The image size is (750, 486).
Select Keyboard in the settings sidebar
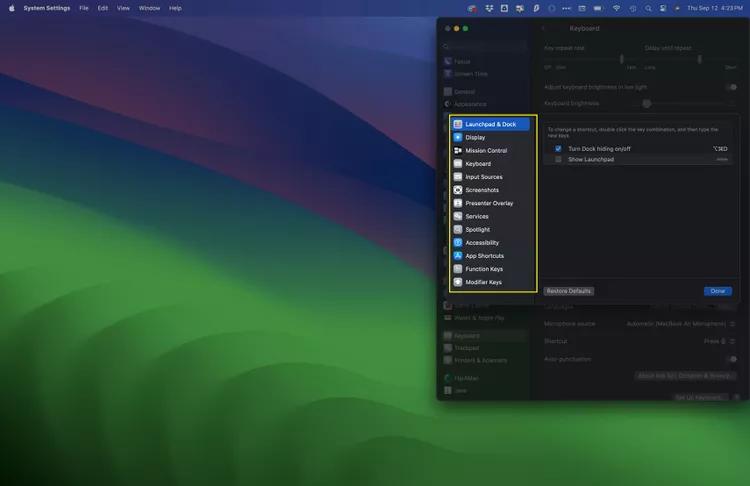click(484, 336)
